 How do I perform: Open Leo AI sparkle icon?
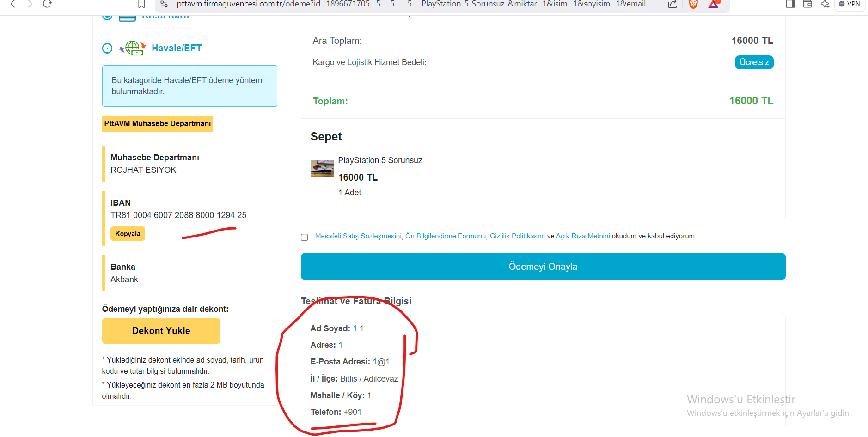point(825,4)
